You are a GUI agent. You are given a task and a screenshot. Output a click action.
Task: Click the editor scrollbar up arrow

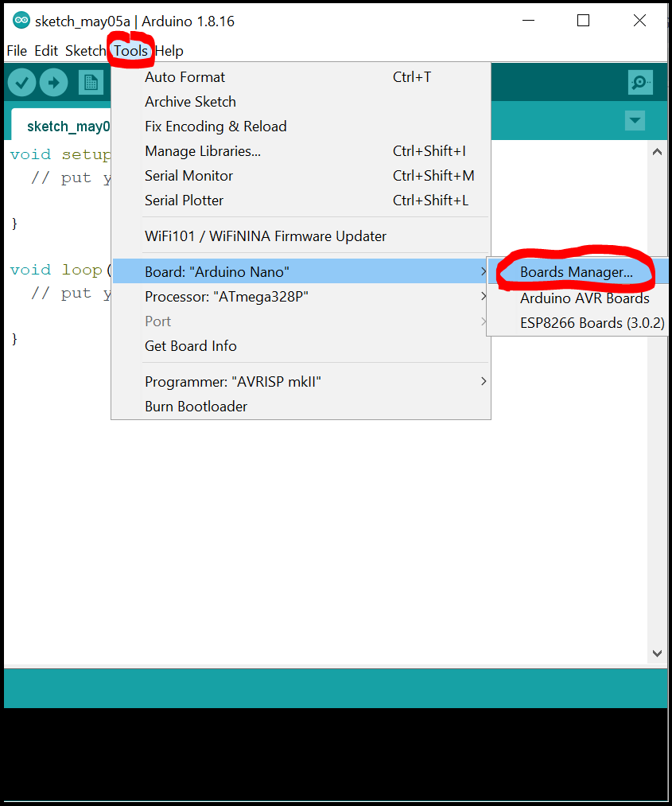(657, 152)
